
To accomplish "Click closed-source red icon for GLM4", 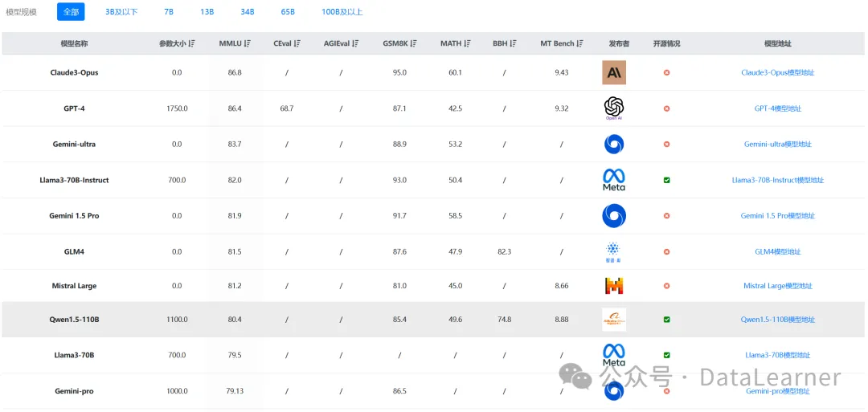I will tap(666, 251).
